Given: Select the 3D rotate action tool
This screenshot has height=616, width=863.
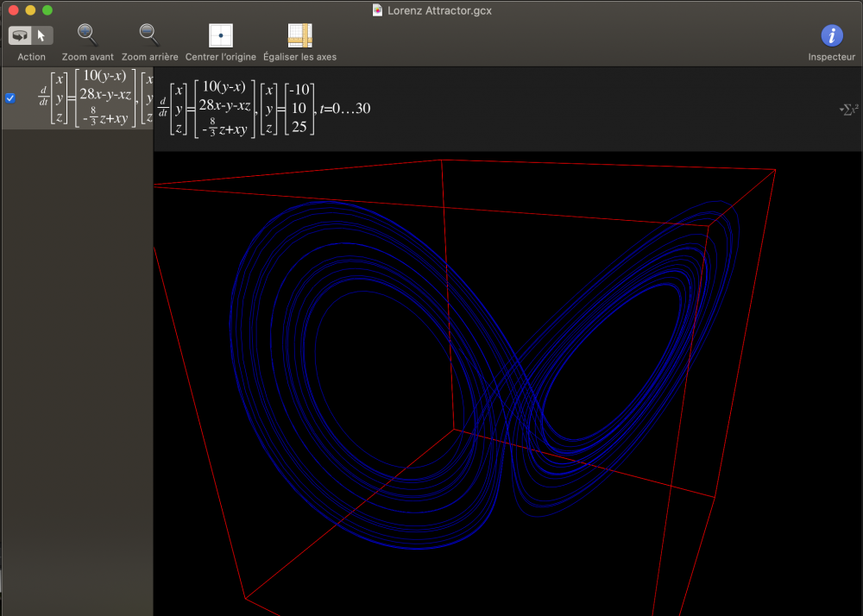Looking at the screenshot, I should (x=21, y=35).
